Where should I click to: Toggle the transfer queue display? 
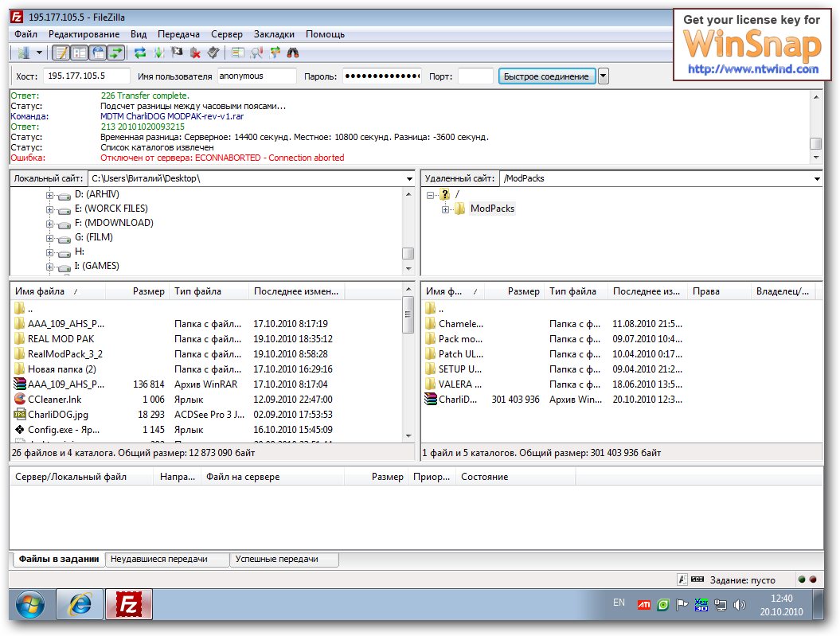(116, 53)
